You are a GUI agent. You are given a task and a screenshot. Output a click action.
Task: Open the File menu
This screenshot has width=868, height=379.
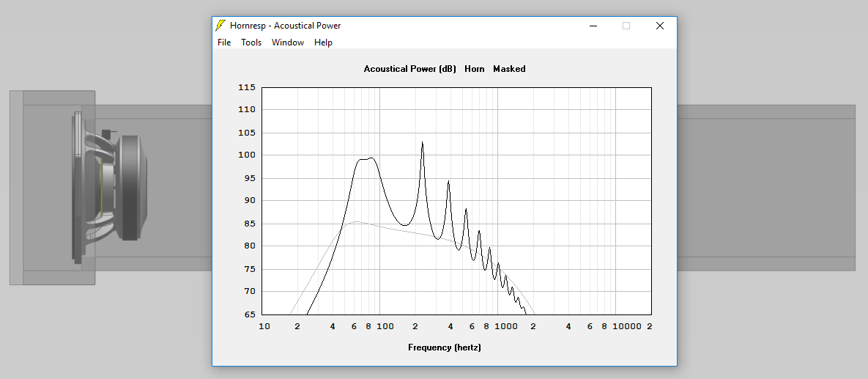point(224,43)
